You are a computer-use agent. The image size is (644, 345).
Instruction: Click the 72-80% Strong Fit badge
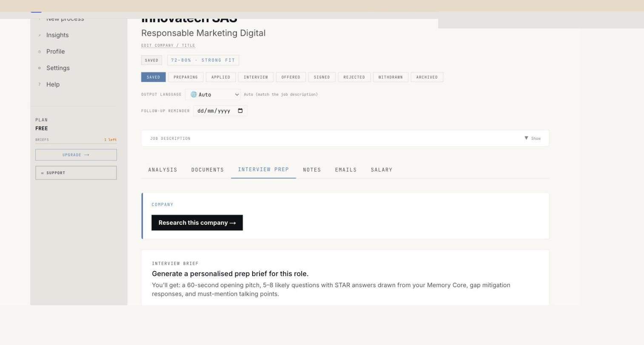coord(203,60)
